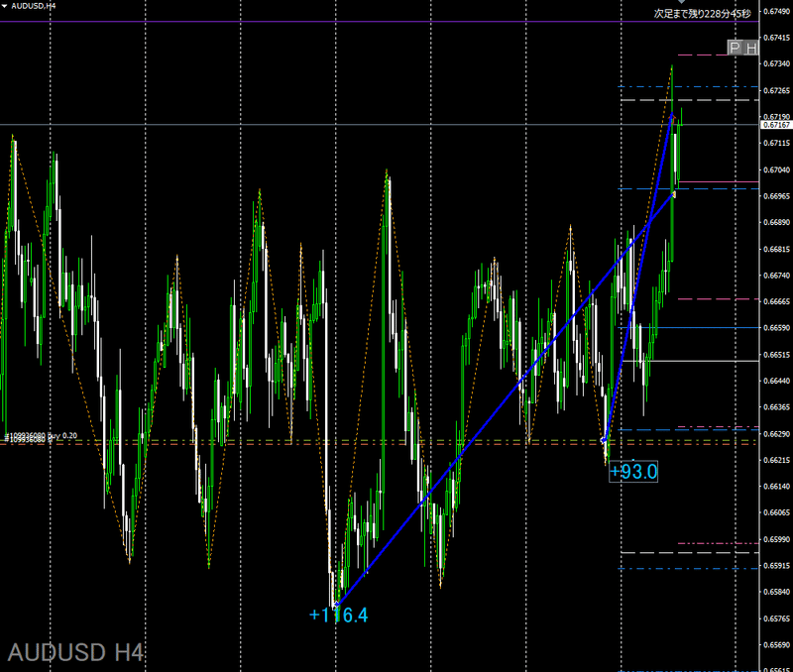Screen dimensions: 793x672
Task: Select the +116.4 pips label
Action: [x=338, y=615]
